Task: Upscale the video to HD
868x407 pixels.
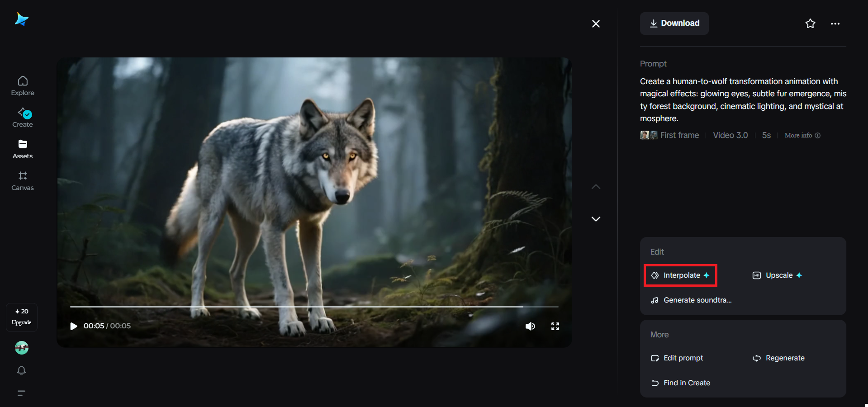Action: click(x=777, y=275)
